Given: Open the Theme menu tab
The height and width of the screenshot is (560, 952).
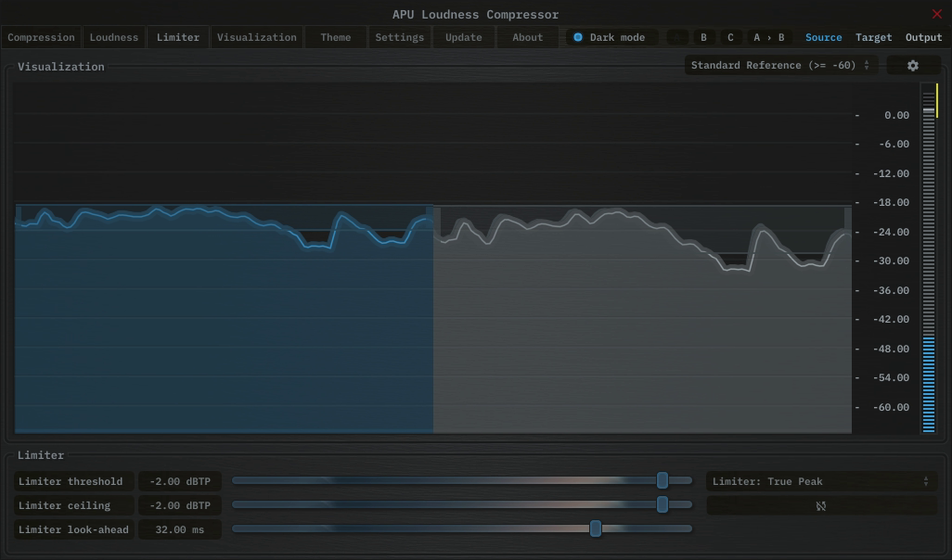Looking at the screenshot, I should click(335, 37).
